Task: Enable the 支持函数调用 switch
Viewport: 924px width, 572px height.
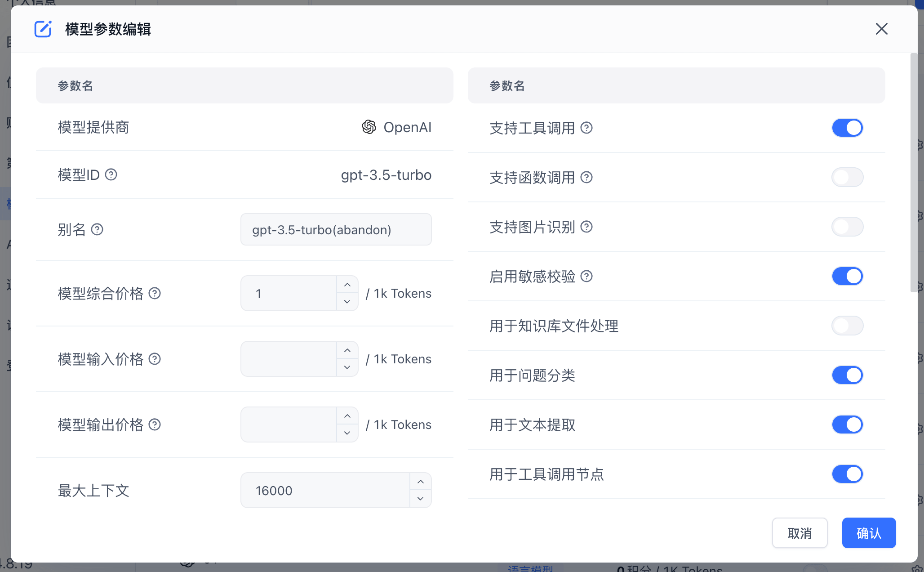Action: tap(847, 177)
